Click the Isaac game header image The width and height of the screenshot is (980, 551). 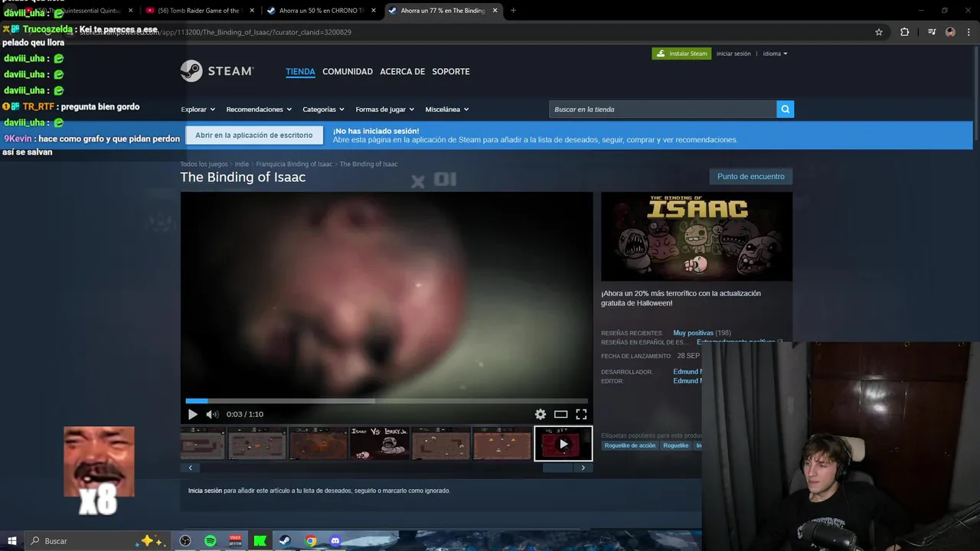pos(697,236)
